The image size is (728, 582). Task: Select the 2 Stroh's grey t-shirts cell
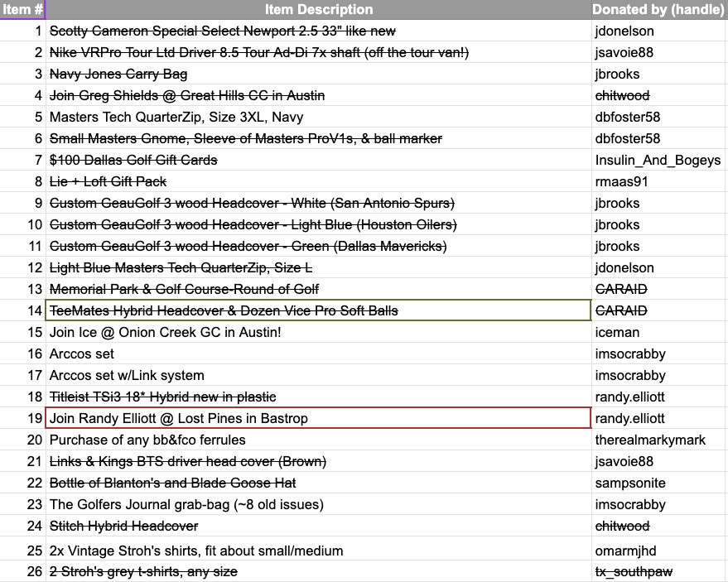coord(319,571)
